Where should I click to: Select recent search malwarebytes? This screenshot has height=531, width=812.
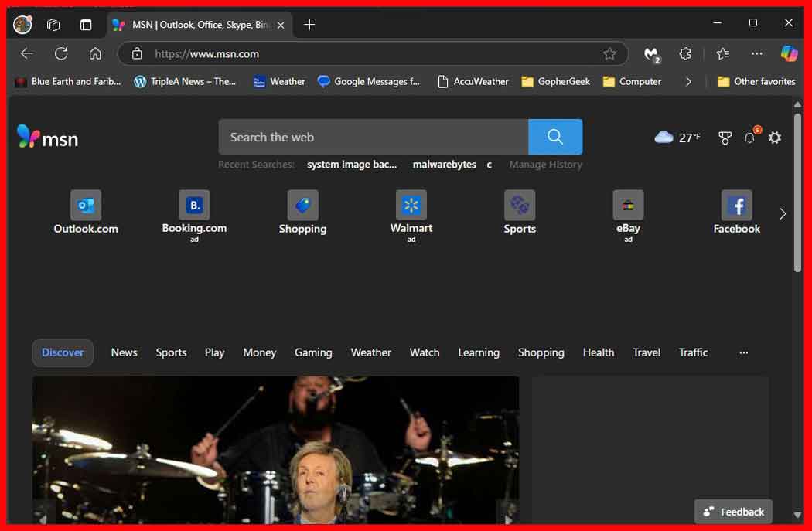click(445, 165)
